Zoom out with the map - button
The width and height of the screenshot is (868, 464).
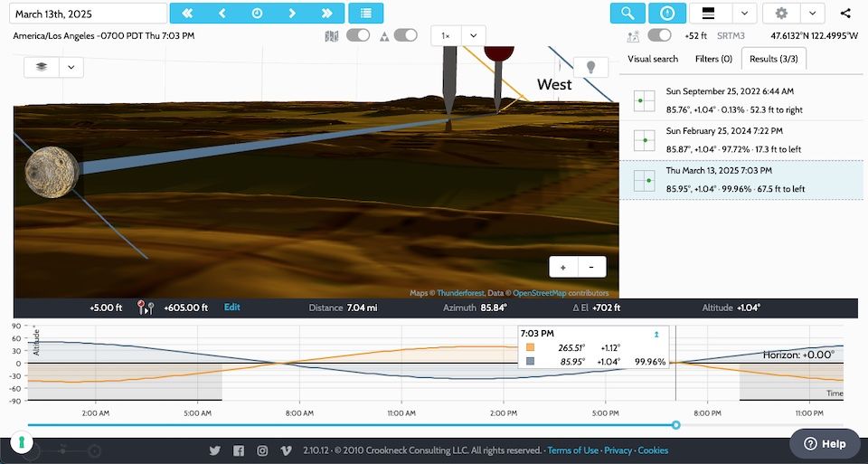(x=591, y=267)
